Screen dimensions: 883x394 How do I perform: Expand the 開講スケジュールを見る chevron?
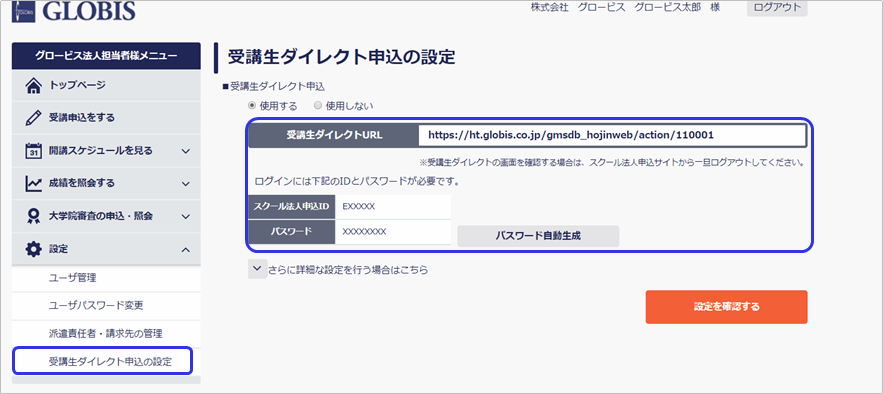click(x=186, y=151)
